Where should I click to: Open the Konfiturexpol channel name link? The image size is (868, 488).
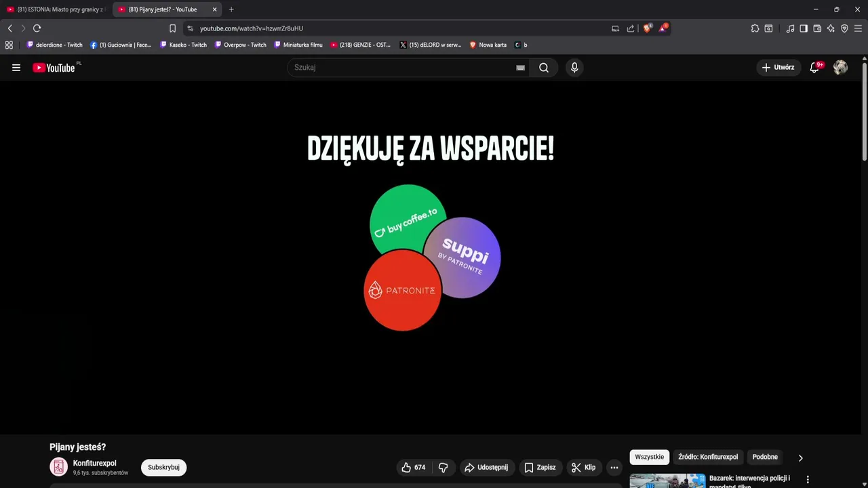click(94, 464)
